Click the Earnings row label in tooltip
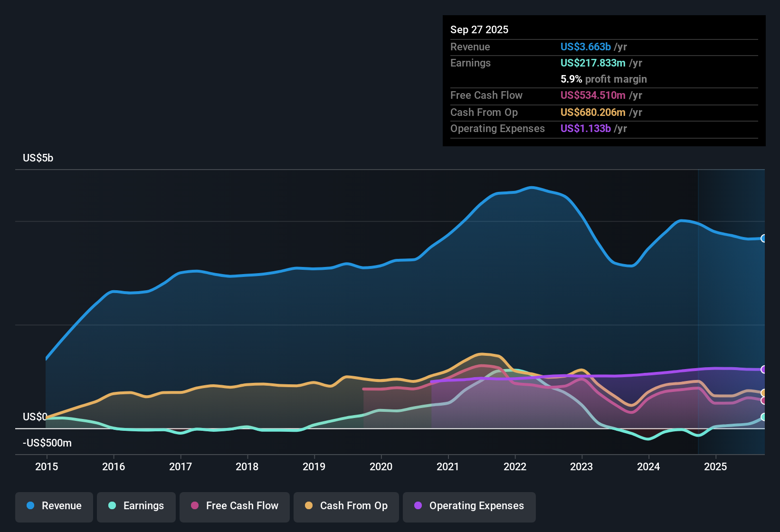 pos(470,63)
